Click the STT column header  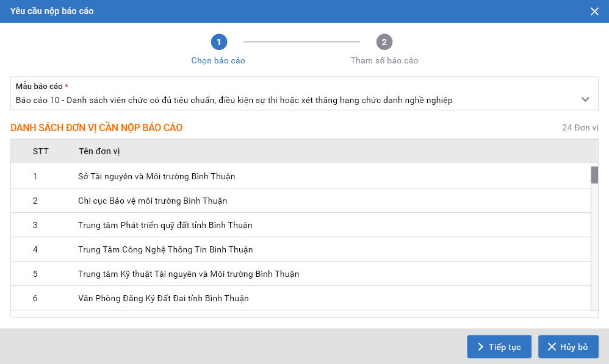(41, 151)
